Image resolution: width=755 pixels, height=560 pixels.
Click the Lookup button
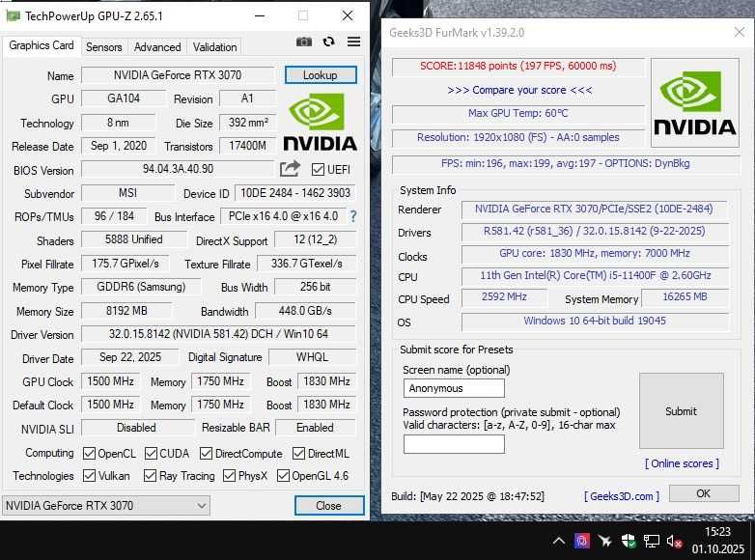[321, 75]
